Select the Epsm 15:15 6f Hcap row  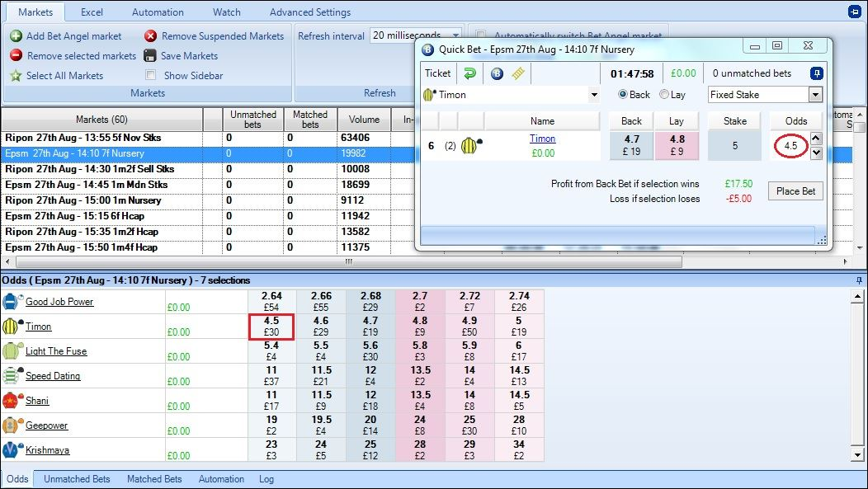tap(210, 216)
